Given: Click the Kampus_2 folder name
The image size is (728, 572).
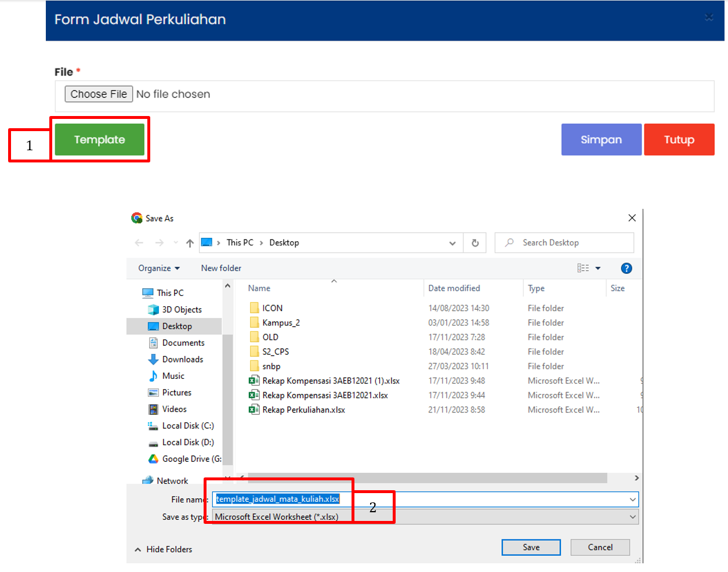Looking at the screenshot, I should [x=281, y=323].
